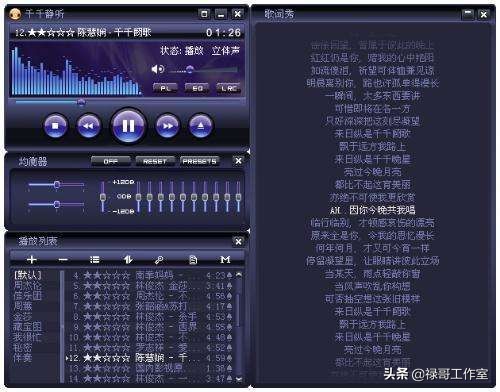Screen dimensions: 500x392
Task: Adjust the volume slider handle
Action: (x=190, y=69)
